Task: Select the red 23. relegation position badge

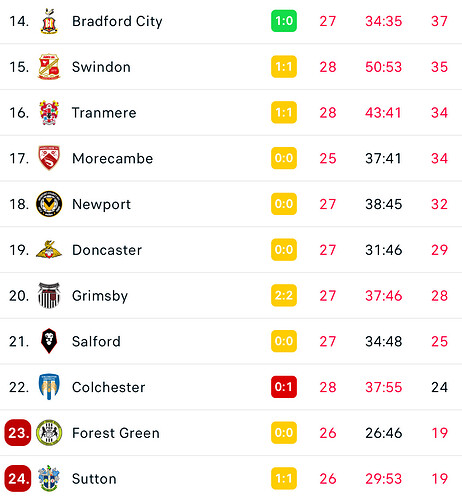Action: (x=18, y=433)
